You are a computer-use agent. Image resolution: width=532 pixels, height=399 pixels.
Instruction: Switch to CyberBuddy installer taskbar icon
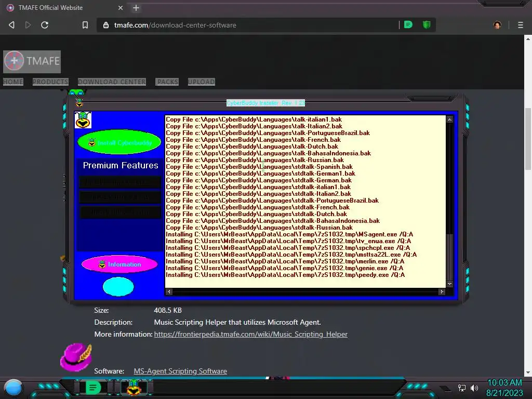[134, 388]
